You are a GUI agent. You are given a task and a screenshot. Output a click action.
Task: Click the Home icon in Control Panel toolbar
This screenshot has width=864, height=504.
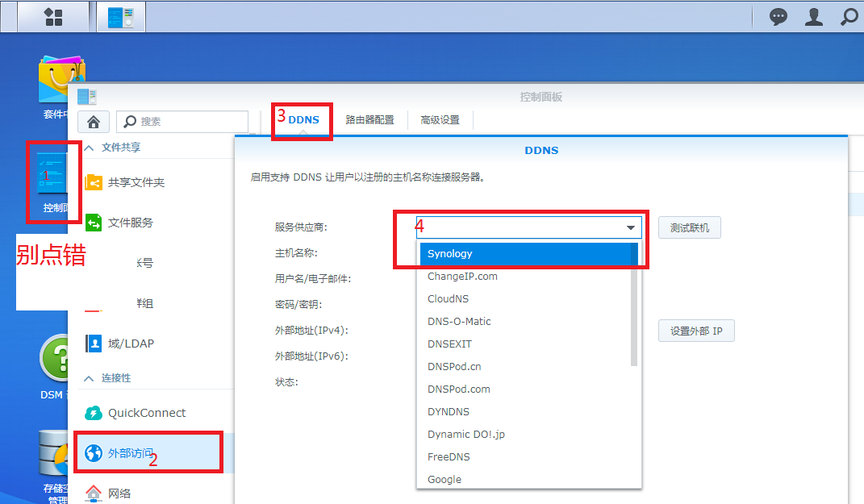click(x=93, y=121)
